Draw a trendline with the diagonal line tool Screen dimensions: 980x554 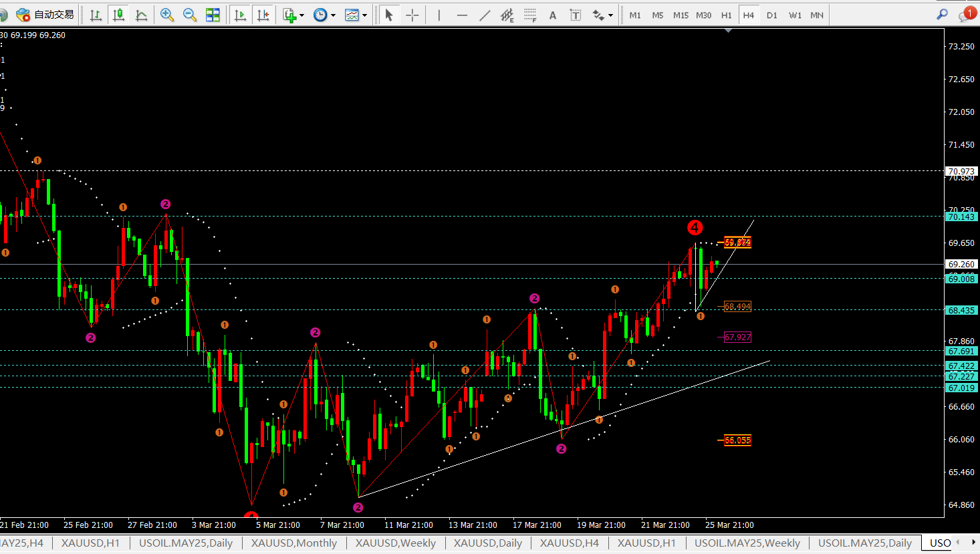(485, 15)
